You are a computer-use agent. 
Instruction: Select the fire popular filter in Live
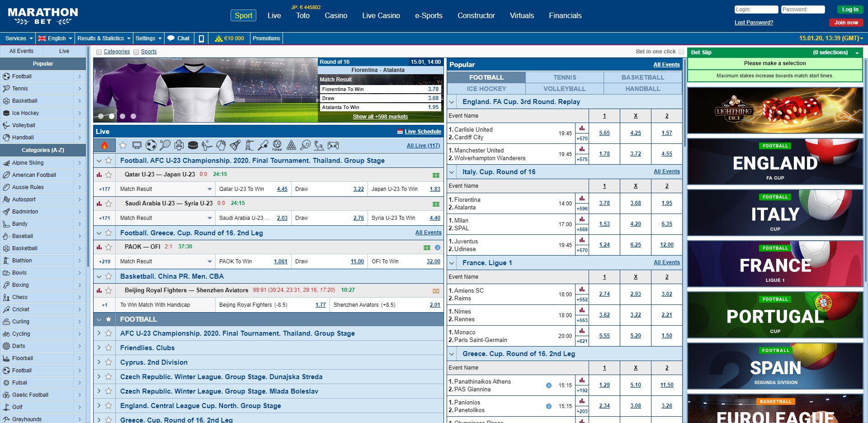click(x=104, y=145)
